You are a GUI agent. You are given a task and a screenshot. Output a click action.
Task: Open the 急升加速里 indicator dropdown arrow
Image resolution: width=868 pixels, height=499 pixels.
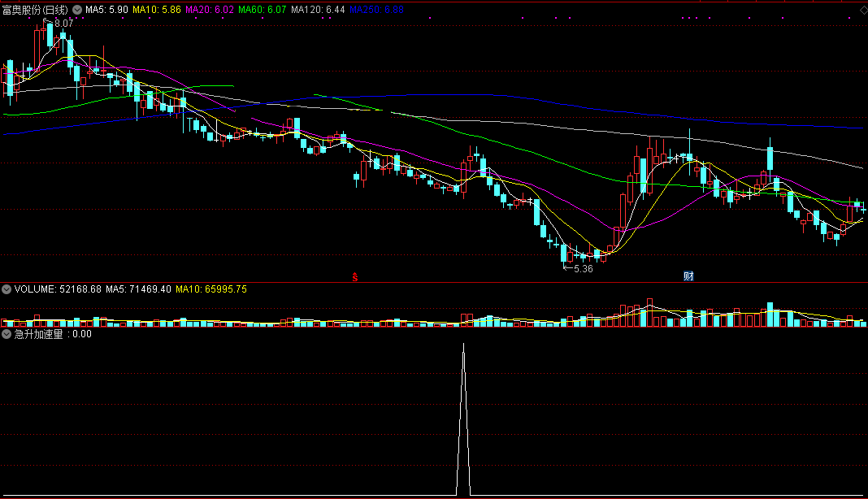tap(6, 334)
